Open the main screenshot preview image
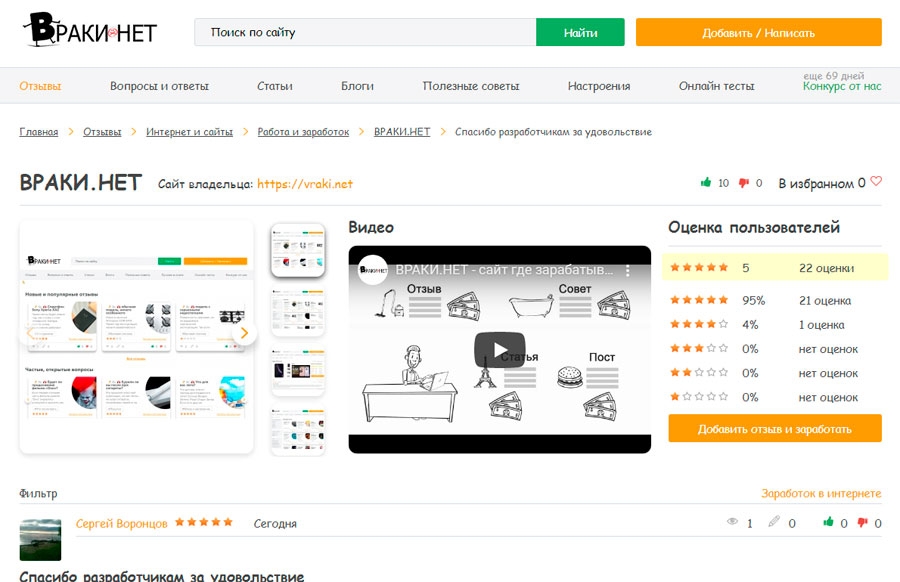The width and height of the screenshot is (900, 582). (137, 337)
